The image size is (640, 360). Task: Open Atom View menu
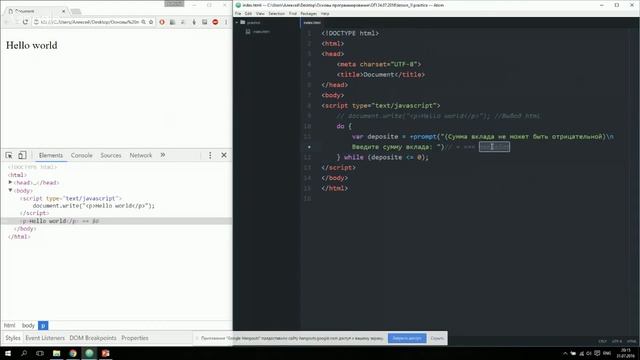260,13
